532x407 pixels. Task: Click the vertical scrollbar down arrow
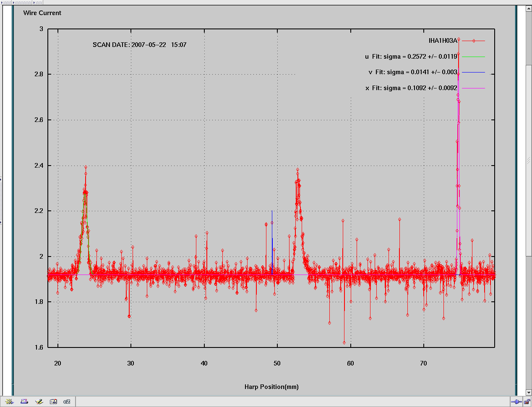pyautogui.click(x=529, y=392)
